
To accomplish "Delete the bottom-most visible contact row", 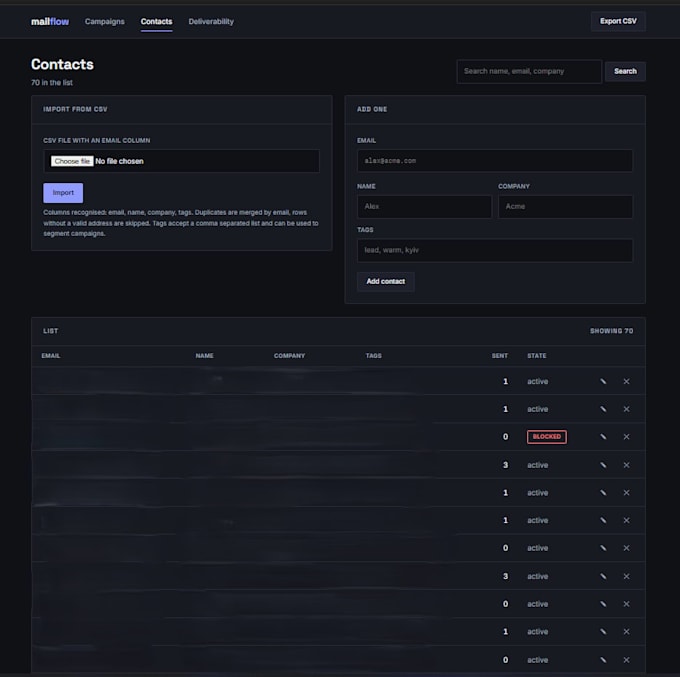I will [x=626, y=660].
